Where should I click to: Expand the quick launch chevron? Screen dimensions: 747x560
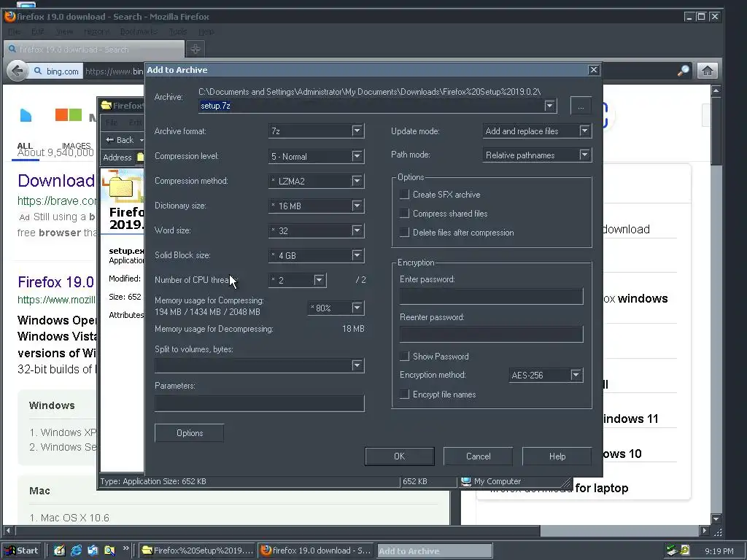[125, 548]
